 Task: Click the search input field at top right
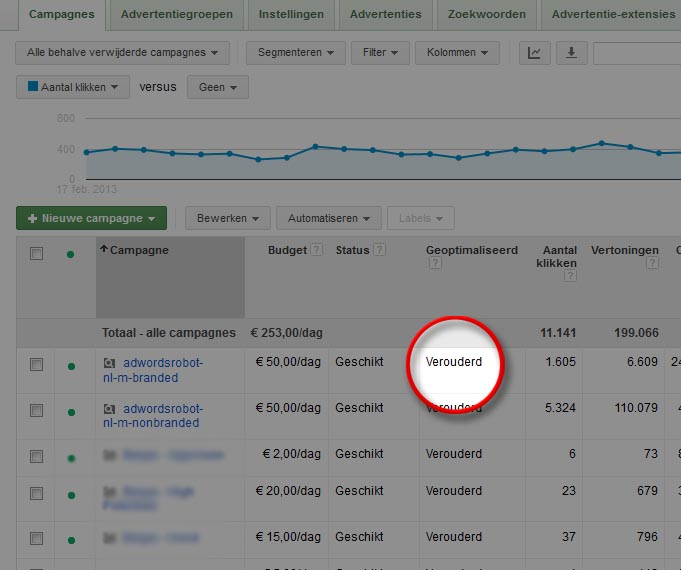coord(636,53)
